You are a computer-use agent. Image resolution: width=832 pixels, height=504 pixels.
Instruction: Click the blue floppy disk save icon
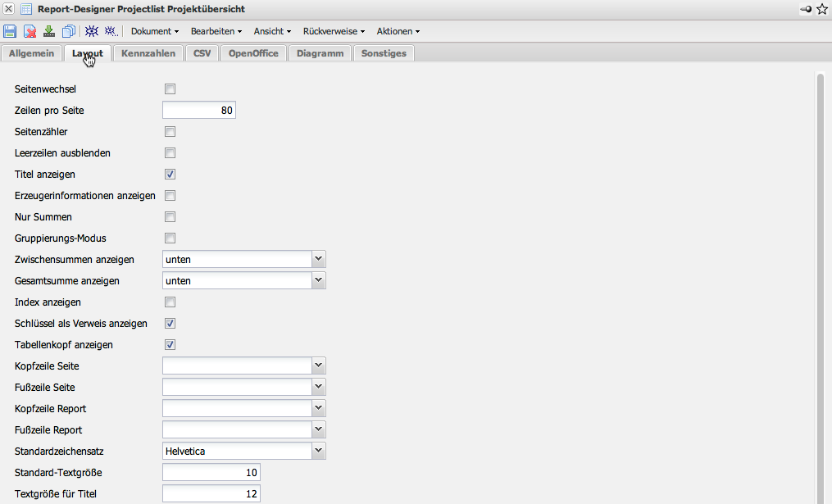(x=10, y=31)
